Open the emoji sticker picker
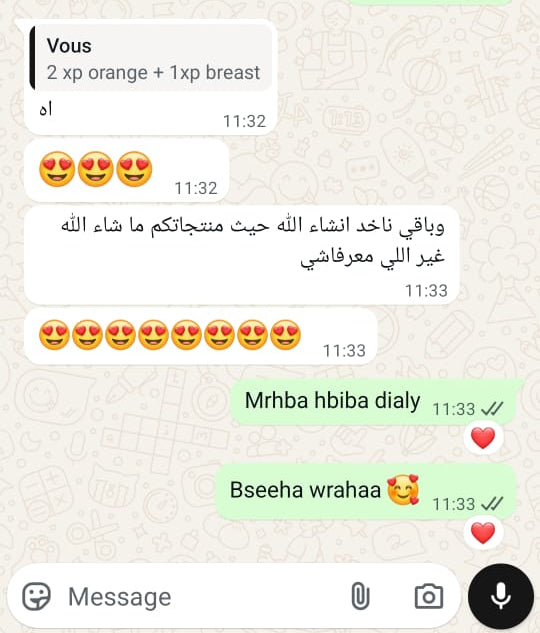 tap(36, 597)
